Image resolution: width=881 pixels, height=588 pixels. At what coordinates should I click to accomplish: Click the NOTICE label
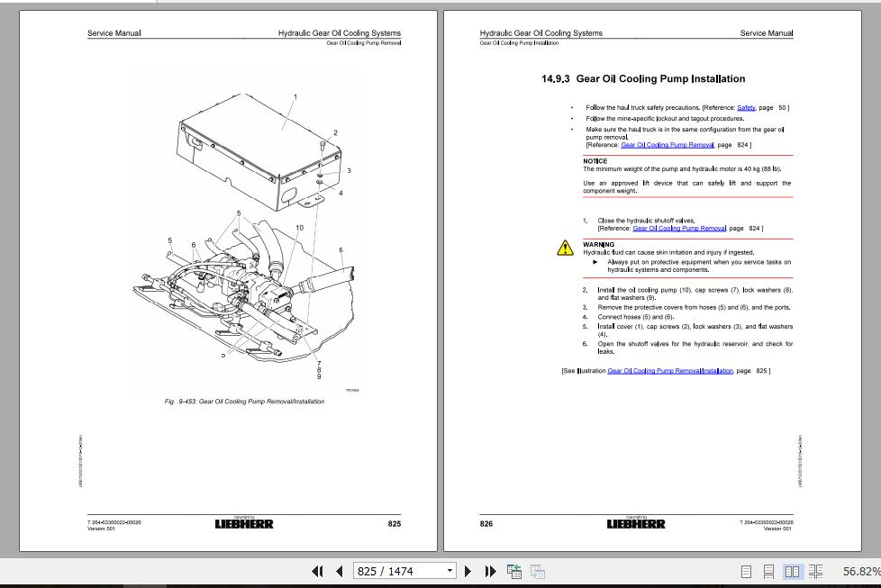[595, 161]
